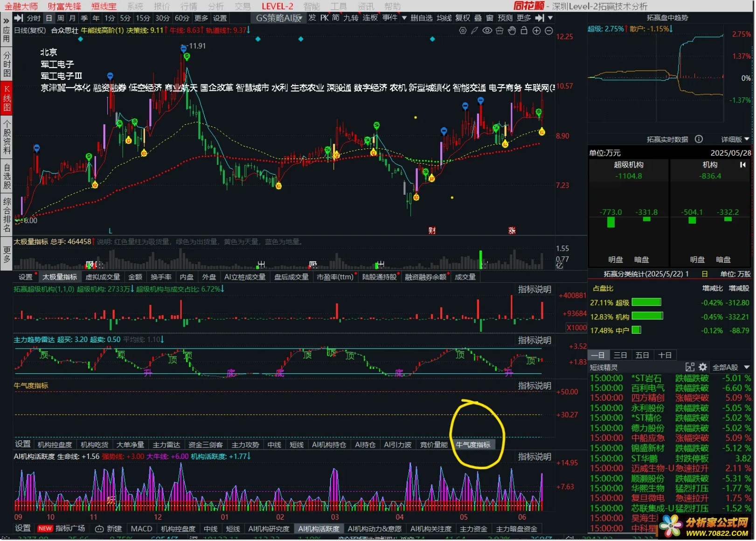This screenshot has height=541, width=756.
Task: Click 四方精创 row in 短线精灵 list
Action: (671, 398)
